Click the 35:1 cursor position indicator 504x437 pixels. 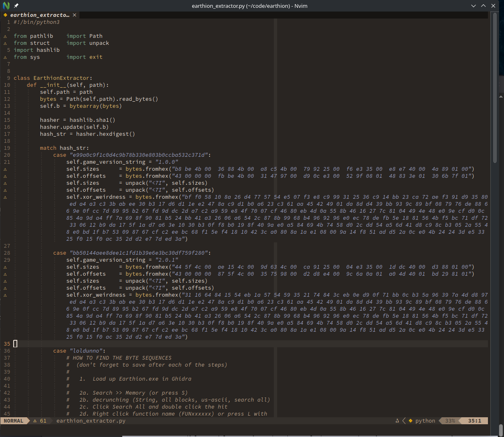click(x=475, y=421)
